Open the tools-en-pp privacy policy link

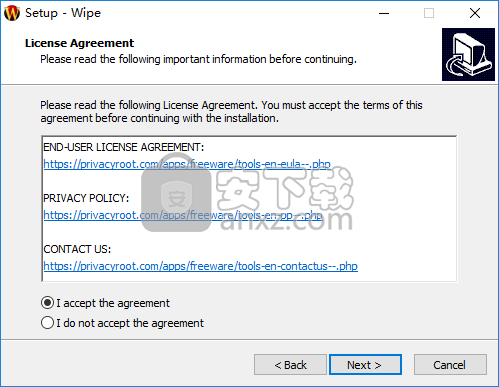pyautogui.click(x=183, y=215)
